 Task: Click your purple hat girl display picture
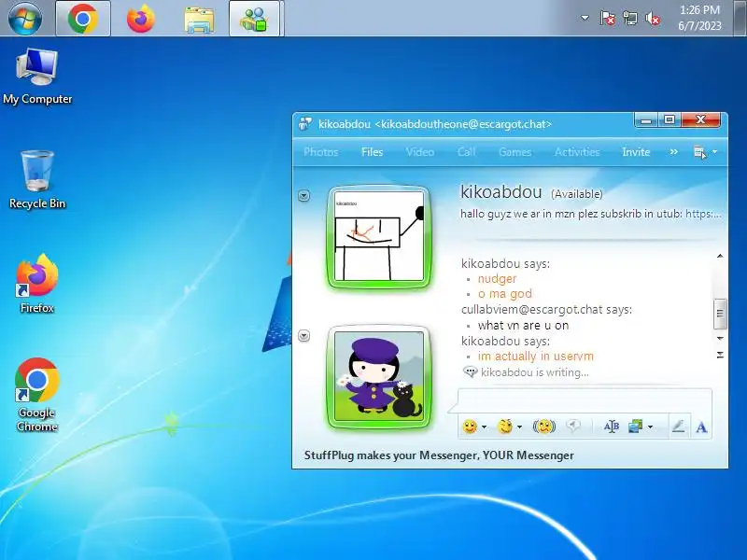pos(379,377)
